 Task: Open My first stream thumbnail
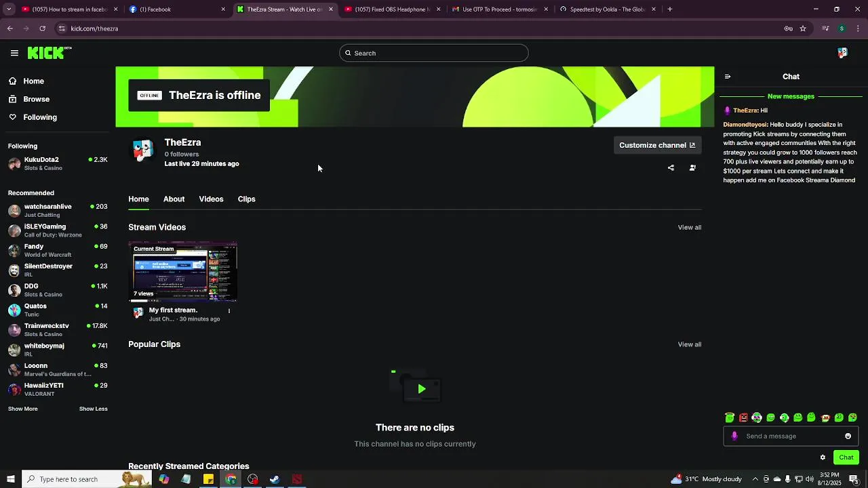click(183, 271)
